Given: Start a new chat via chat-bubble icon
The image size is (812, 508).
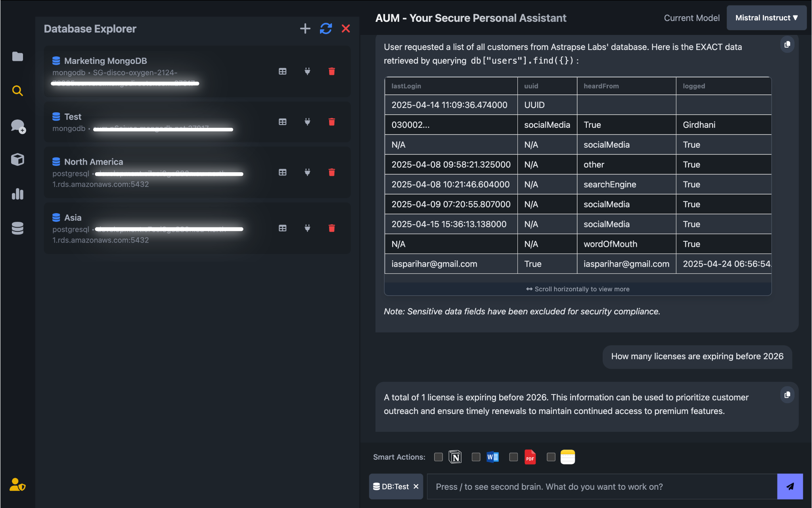Looking at the screenshot, I should pos(18,126).
